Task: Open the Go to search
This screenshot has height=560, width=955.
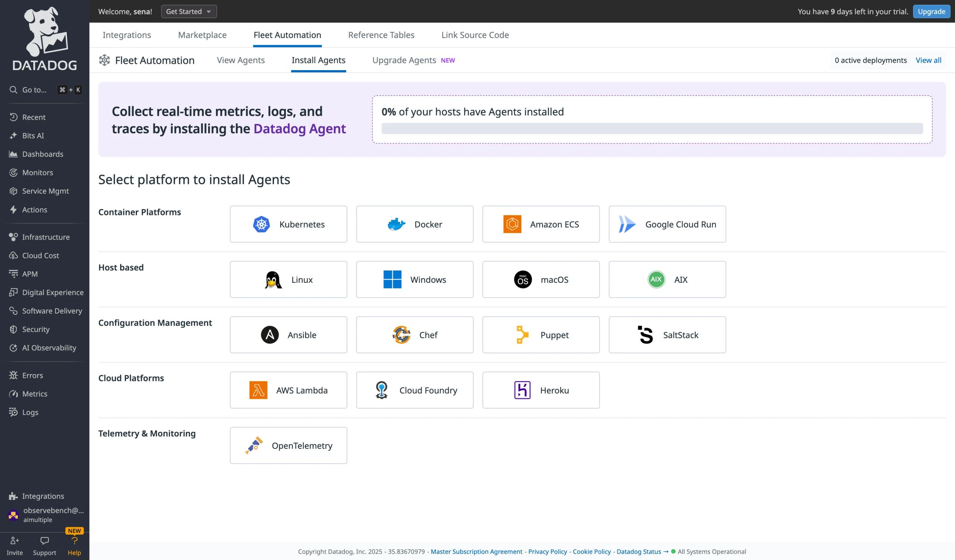Action: [45, 90]
